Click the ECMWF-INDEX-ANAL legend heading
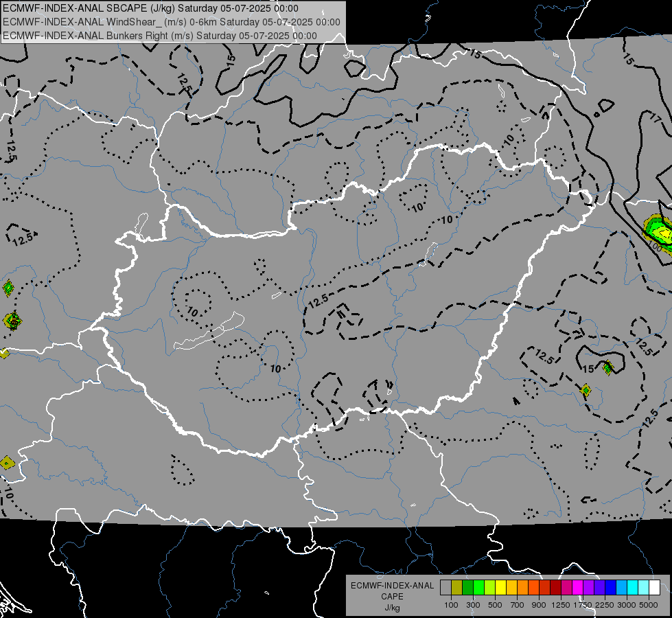Screen dimensions: 672x618 (x=392, y=586)
